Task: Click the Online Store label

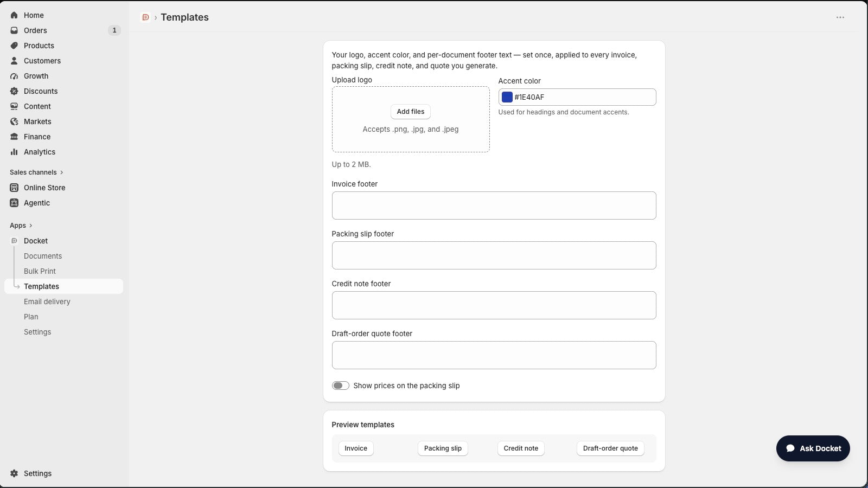Action: [44, 188]
